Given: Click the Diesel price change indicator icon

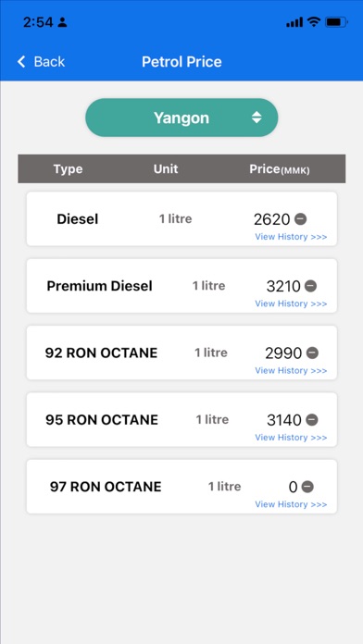Looking at the screenshot, I should [x=301, y=219].
